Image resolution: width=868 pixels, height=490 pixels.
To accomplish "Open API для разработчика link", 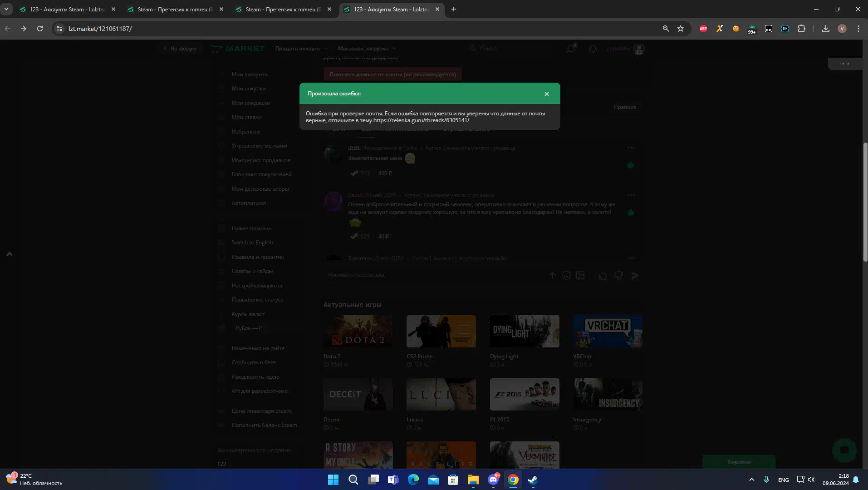I will click(x=259, y=391).
